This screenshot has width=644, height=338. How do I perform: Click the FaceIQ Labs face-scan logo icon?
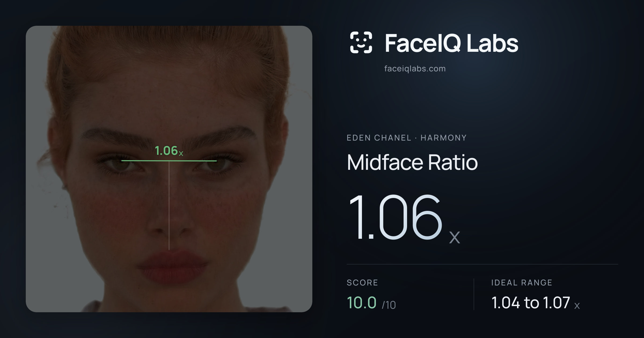(x=361, y=42)
